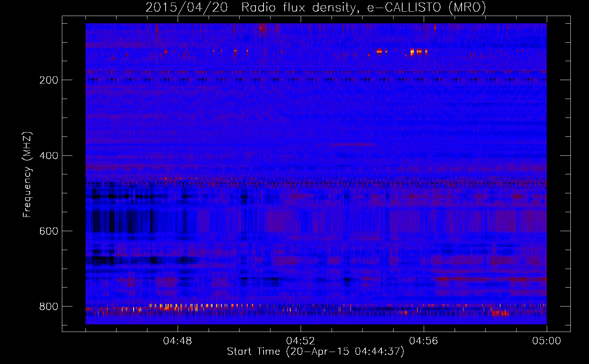
Task: Click the 'Frequency (MHZ)' axis label
Action: coord(27,174)
